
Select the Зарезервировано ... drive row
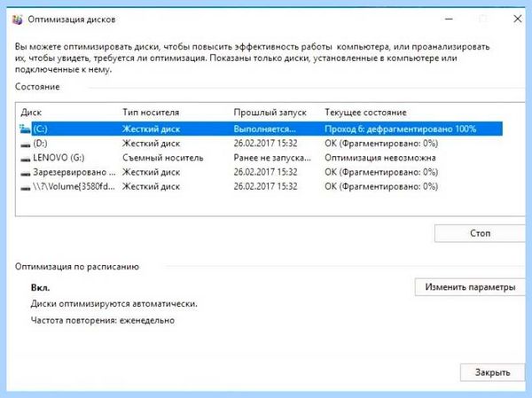pos(262,172)
